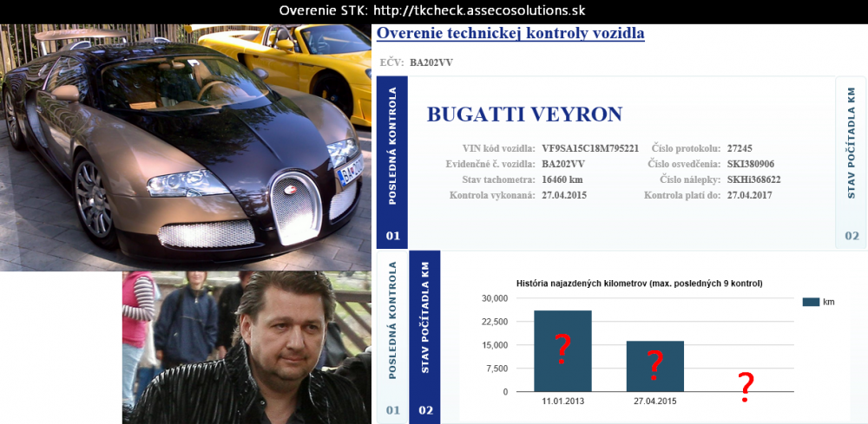Click the VIN kód vozidla label

tap(499, 149)
